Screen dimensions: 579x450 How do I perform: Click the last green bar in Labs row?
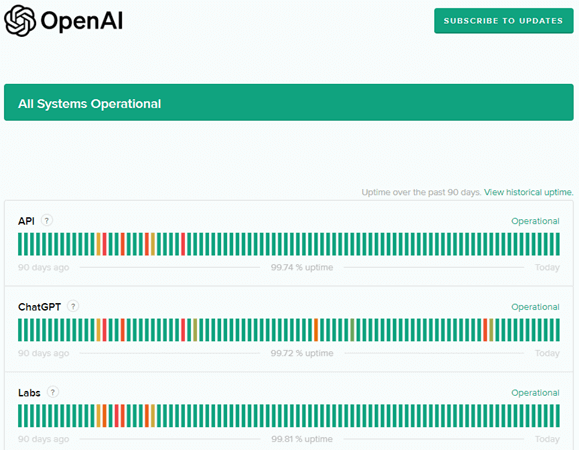(x=558, y=416)
